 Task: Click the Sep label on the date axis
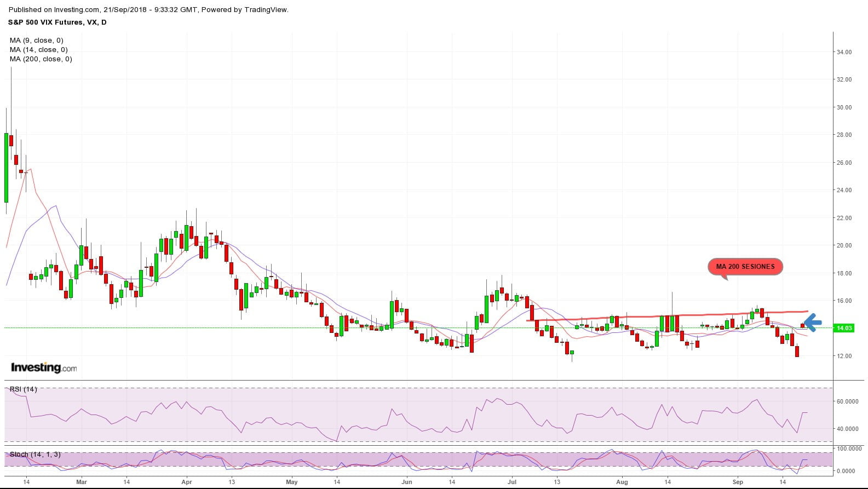(738, 482)
